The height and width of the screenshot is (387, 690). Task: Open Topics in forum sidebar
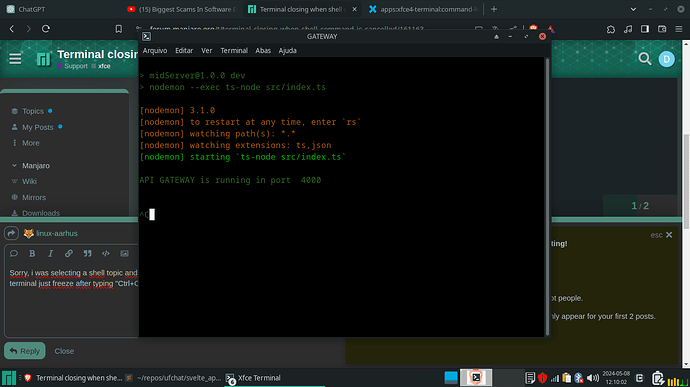(x=33, y=111)
